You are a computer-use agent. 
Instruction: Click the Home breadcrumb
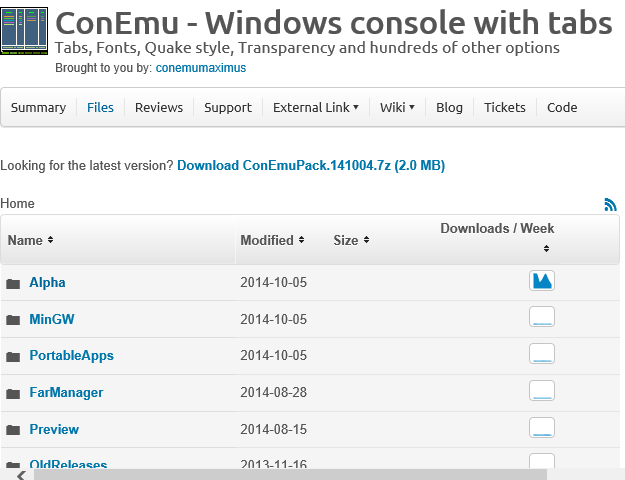[x=17, y=204]
